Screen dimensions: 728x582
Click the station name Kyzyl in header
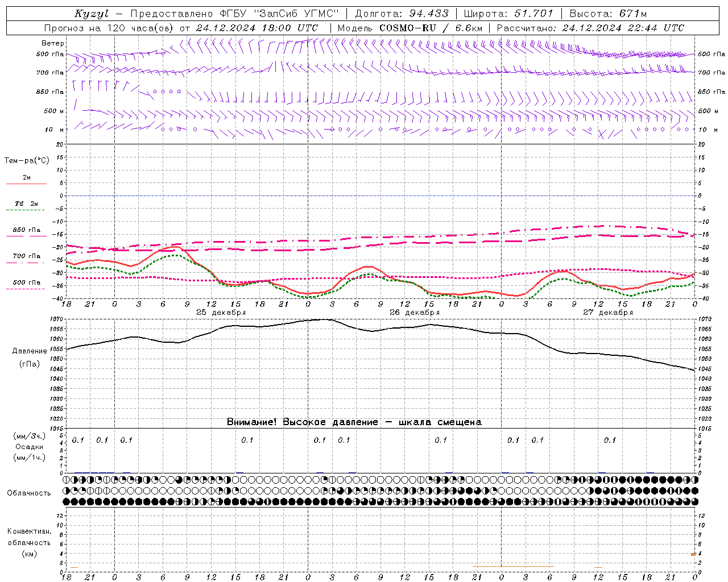91,14
